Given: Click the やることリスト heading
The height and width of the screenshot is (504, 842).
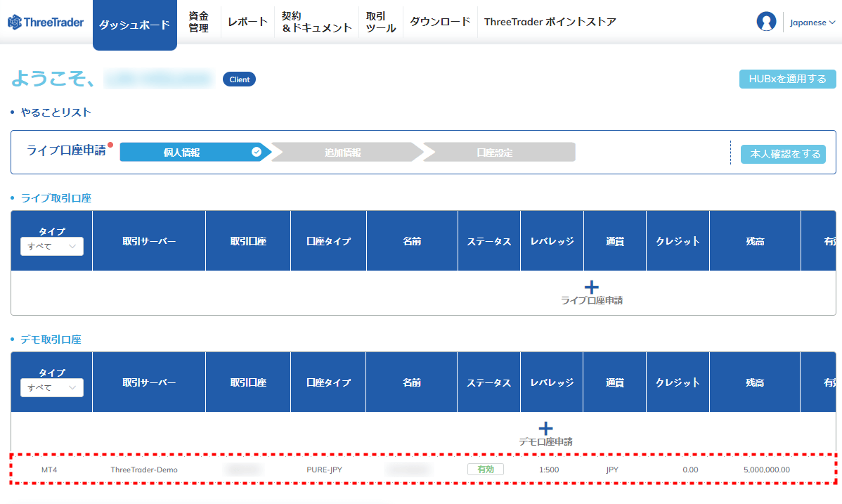Looking at the screenshot, I should pos(56,112).
